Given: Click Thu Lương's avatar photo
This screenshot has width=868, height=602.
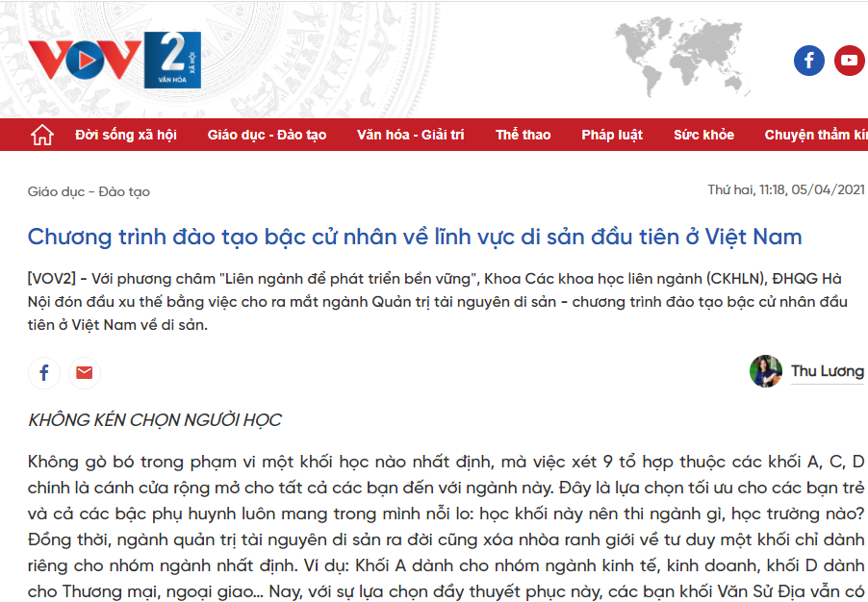Looking at the screenshot, I should 766,373.
